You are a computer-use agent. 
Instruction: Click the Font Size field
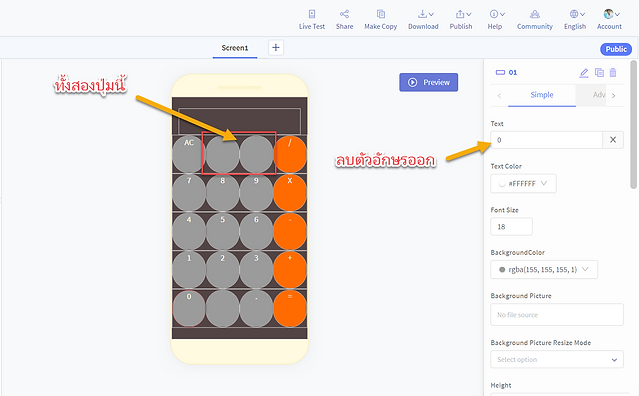[x=511, y=227]
